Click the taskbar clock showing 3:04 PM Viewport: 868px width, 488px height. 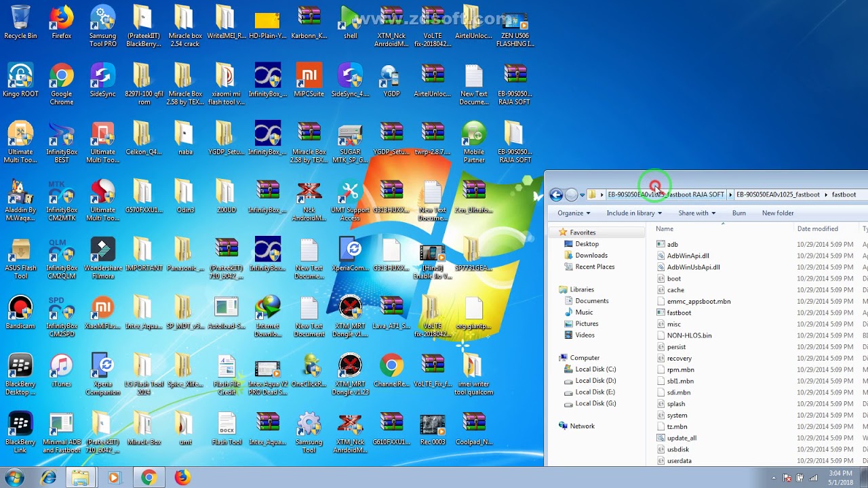pyautogui.click(x=841, y=477)
